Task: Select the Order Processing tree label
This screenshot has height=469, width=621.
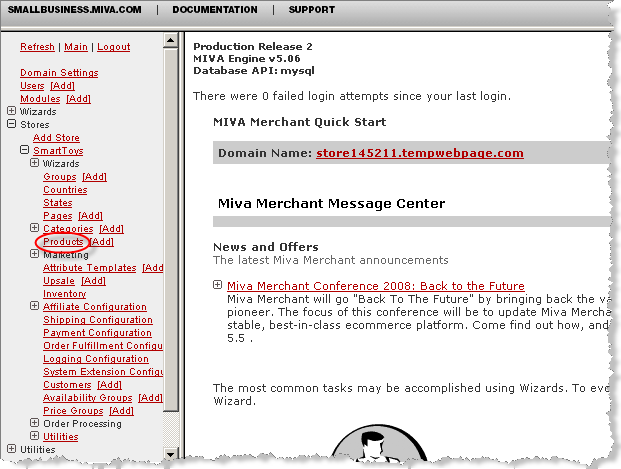Action: tap(82, 424)
